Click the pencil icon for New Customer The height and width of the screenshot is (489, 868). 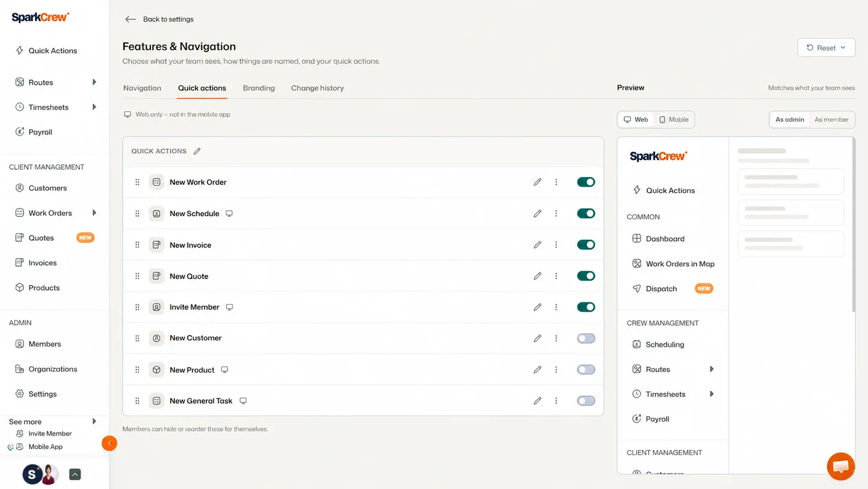(537, 338)
